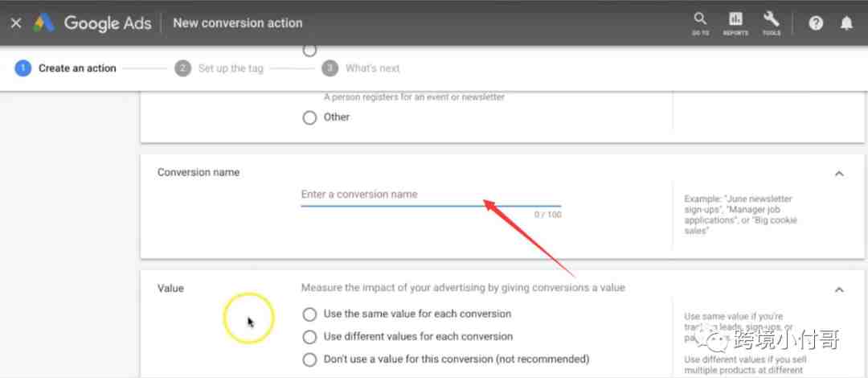Image resolution: width=868 pixels, height=378 pixels.
Task: Go to the Set up the tag step
Action: click(x=219, y=68)
